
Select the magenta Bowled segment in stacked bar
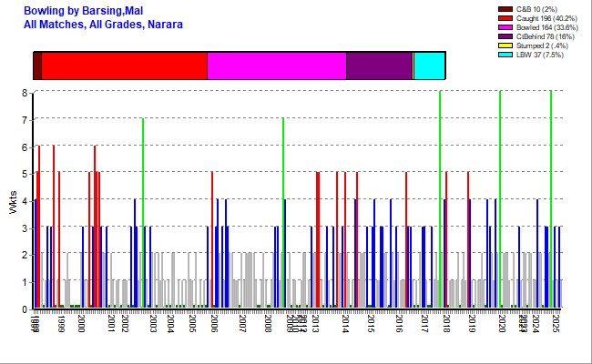point(276,66)
